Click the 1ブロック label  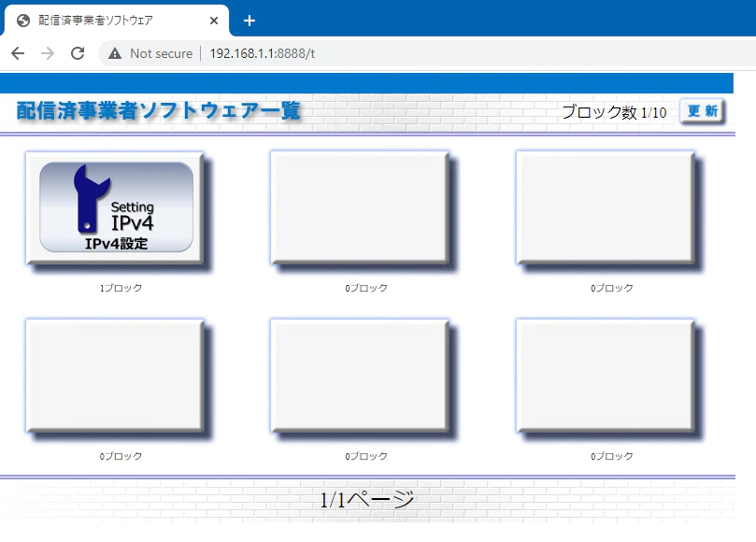(x=121, y=288)
